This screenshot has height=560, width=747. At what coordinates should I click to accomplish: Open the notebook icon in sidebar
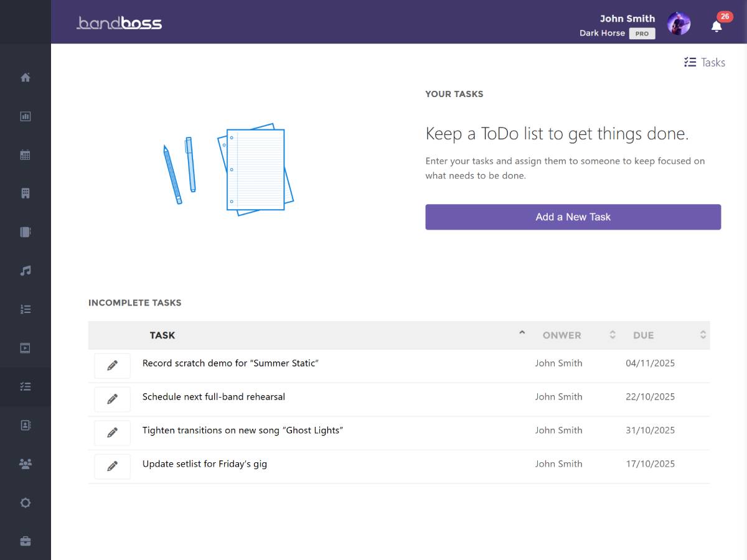point(26,232)
